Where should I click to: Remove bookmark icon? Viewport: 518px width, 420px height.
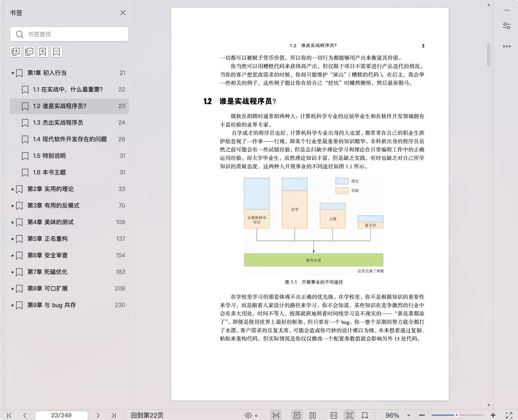pos(57,52)
